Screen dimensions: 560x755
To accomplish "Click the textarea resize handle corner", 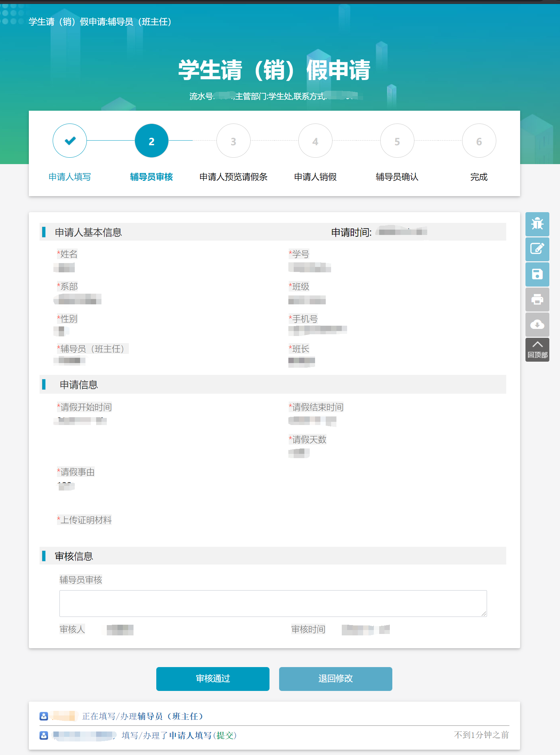I will tap(484, 614).
